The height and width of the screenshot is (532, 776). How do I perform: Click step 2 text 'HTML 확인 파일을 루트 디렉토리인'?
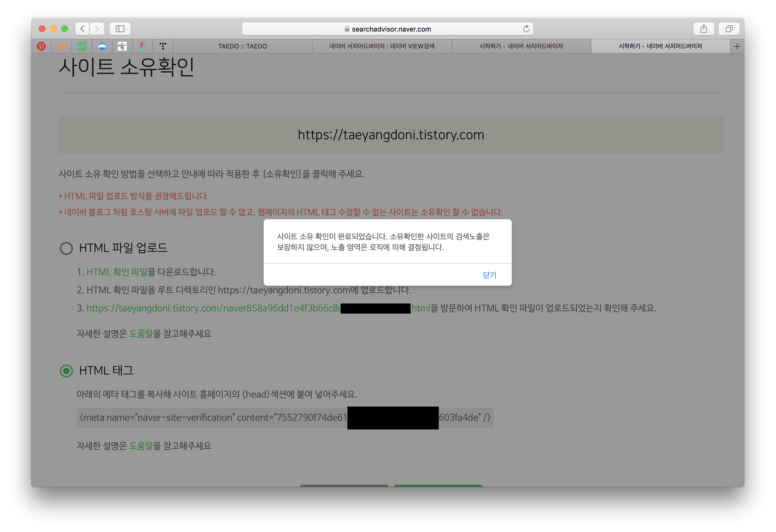point(244,290)
